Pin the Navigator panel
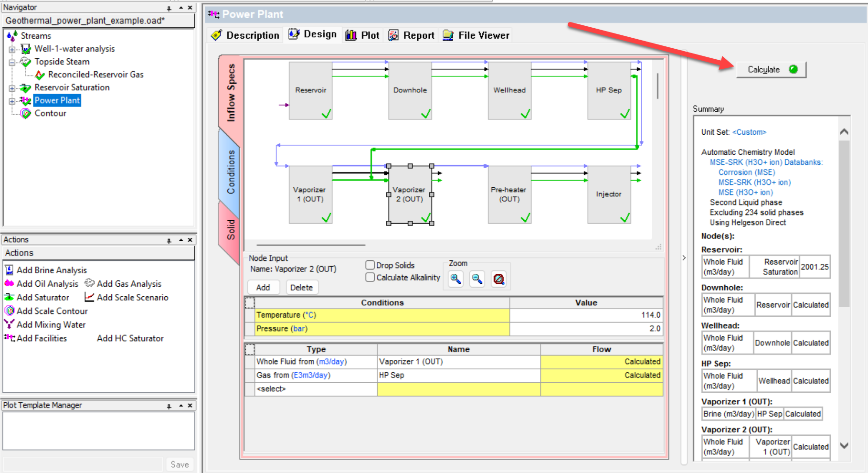868x473 pixels. 169,8
